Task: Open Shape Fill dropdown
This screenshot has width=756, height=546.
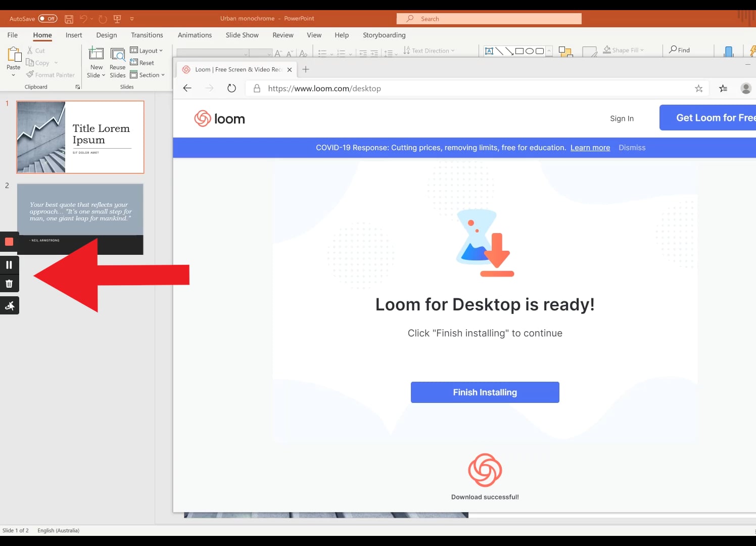Action: coord(624,50)
